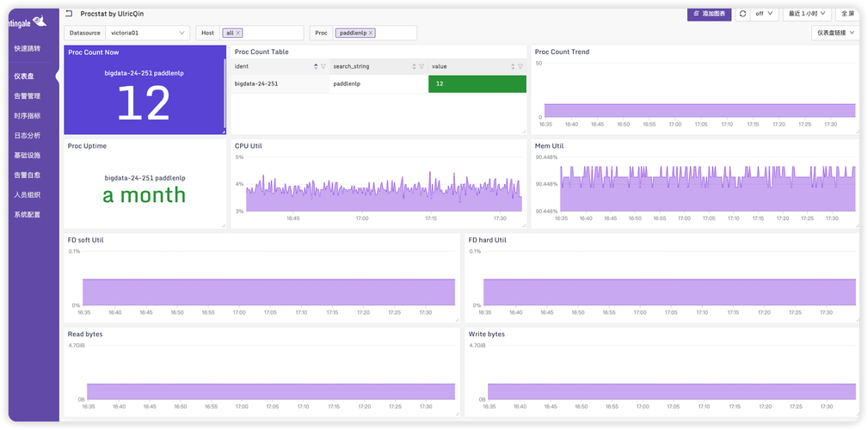Open filter icon on the value column
The image size is (868, 430).
pyautogui.click(x=520, y=66)
